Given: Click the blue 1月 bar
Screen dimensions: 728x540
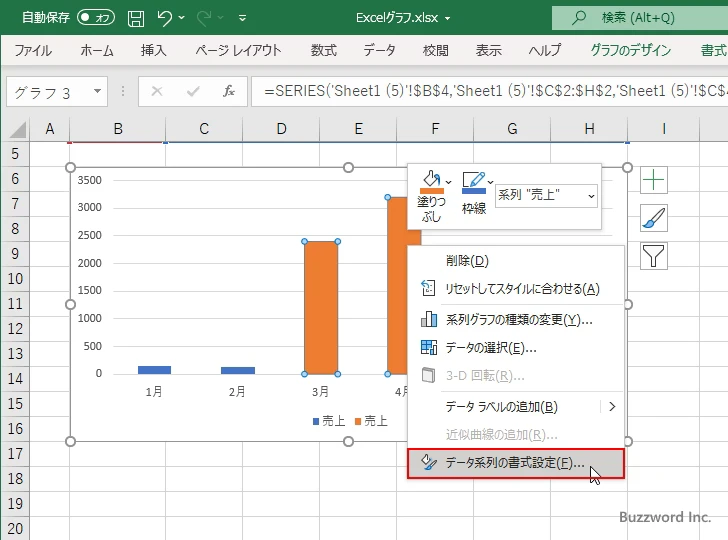Looking at the screenshot, I should point(155,370).
